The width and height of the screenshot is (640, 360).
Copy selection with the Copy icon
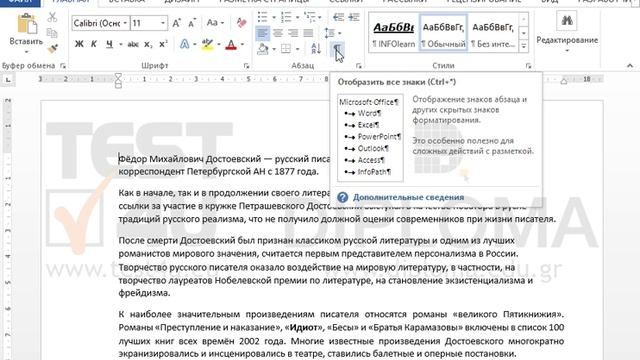tap(52, 33)
